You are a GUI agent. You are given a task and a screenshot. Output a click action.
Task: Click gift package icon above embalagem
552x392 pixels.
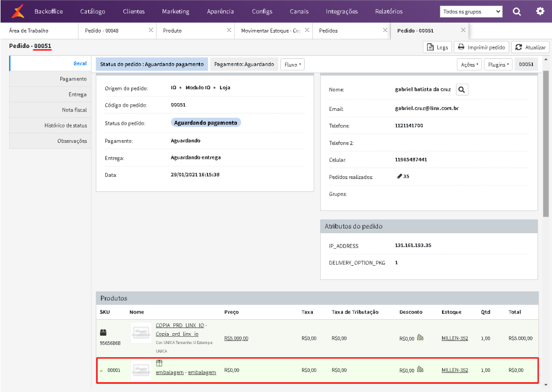click(160, 364)
